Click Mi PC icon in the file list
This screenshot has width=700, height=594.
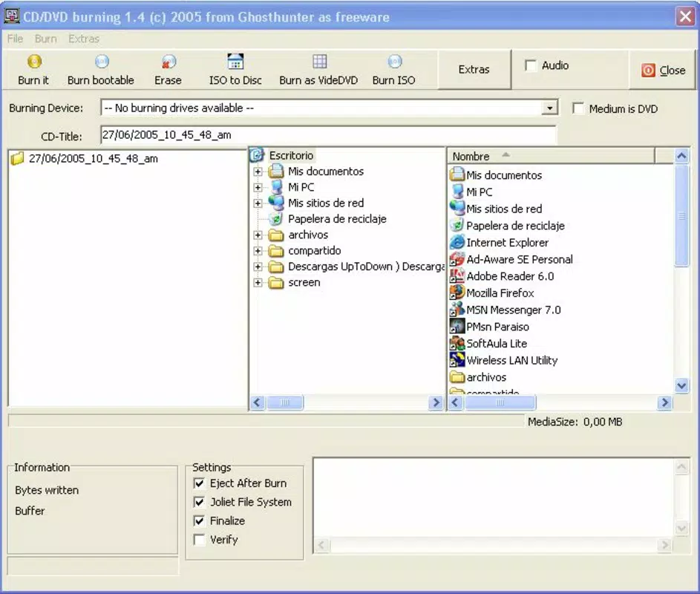[x=457, y=192]
